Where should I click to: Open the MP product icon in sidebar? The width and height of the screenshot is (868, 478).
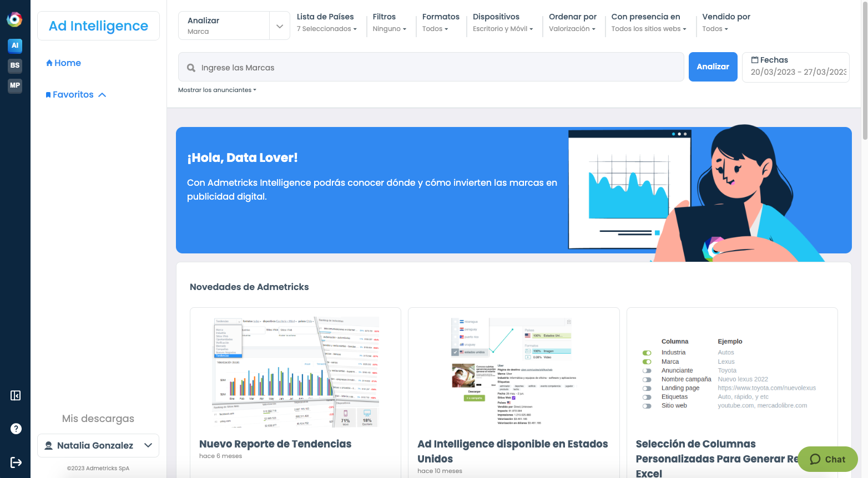(x=15, y=85)
